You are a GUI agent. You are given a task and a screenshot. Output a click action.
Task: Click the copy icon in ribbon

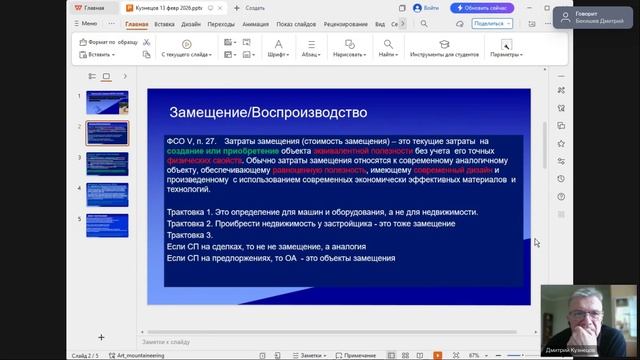(x=147, y=54)
